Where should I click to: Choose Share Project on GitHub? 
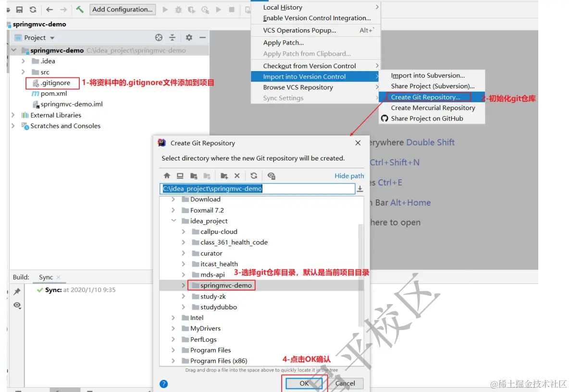(432, 119)
